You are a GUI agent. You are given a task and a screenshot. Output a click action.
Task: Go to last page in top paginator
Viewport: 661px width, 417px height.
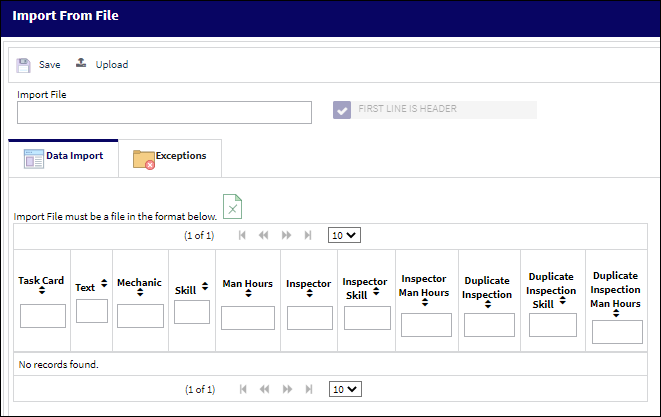pyautogui.click(x=308, y=235)
